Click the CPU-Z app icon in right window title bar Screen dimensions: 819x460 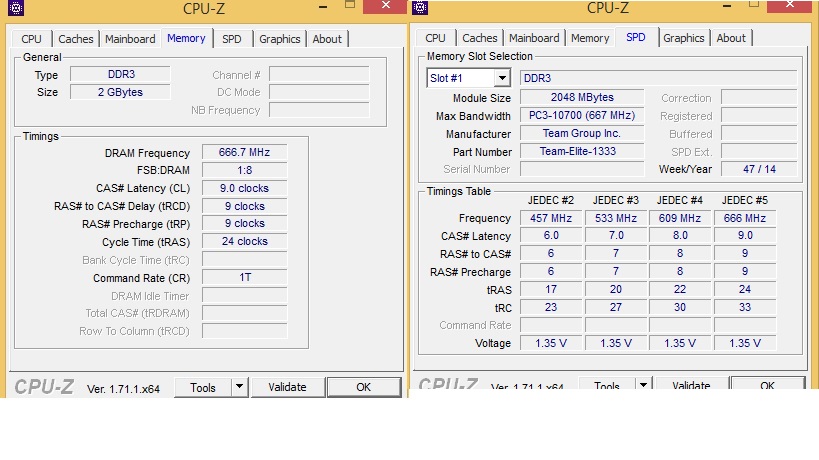tap(420, 7)
